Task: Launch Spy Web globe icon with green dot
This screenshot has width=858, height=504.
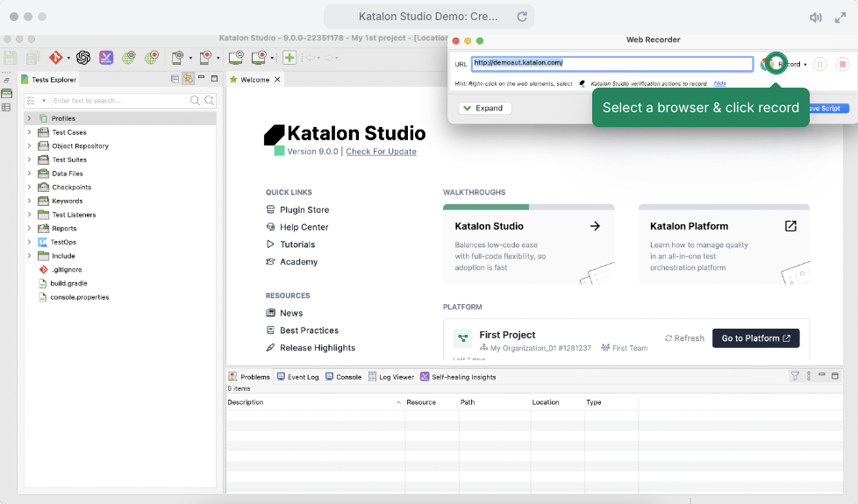Action: tap(129, 57)
